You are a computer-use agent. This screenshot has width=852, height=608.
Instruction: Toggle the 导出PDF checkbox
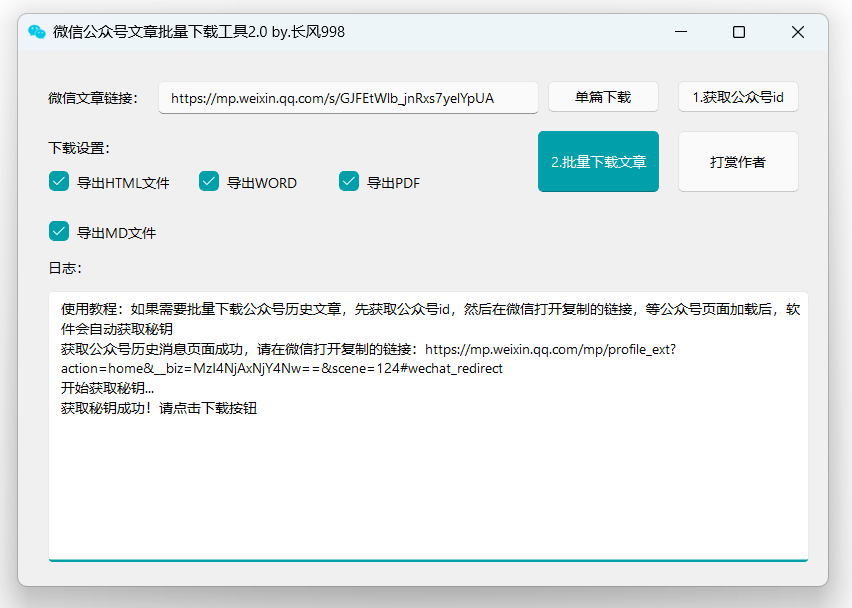[348, 182]
